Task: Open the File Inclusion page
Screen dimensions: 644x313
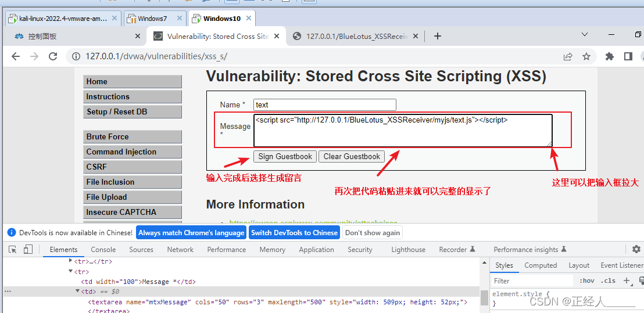Action: tap(133, 182)
